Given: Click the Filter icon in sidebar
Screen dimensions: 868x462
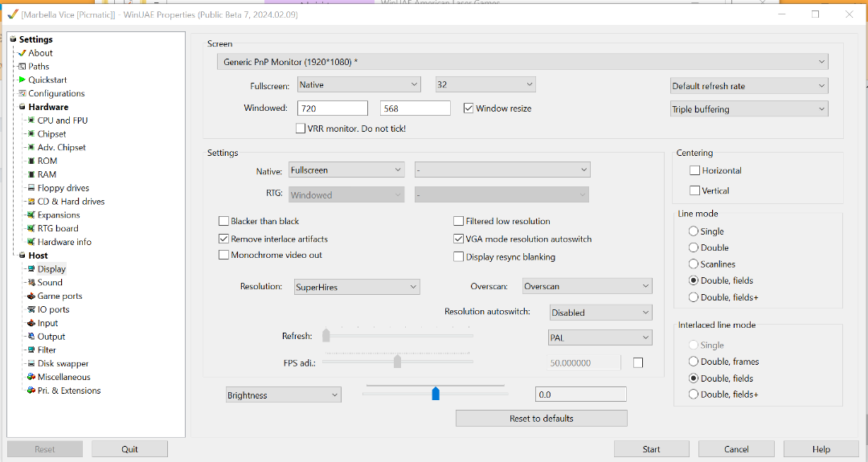Looking at the screenshot, I should pyautogui.click(x=31, y=350).
